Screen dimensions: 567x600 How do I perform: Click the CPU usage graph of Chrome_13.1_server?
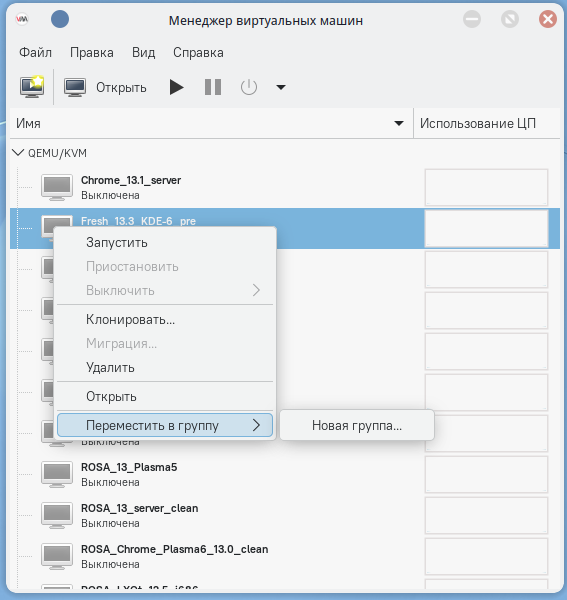point(486,188)
